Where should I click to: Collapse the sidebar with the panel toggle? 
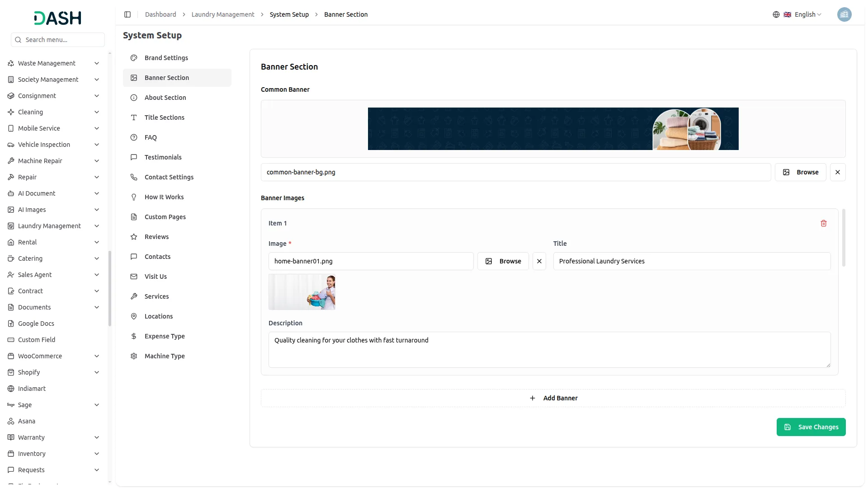pos(127,14)
